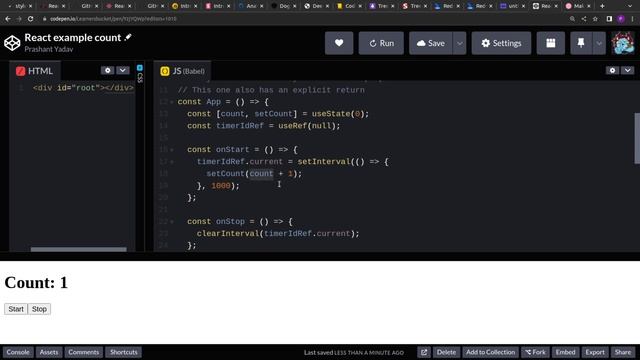Click the Delete button in footer
640x360 pixels.
point(446,352)
